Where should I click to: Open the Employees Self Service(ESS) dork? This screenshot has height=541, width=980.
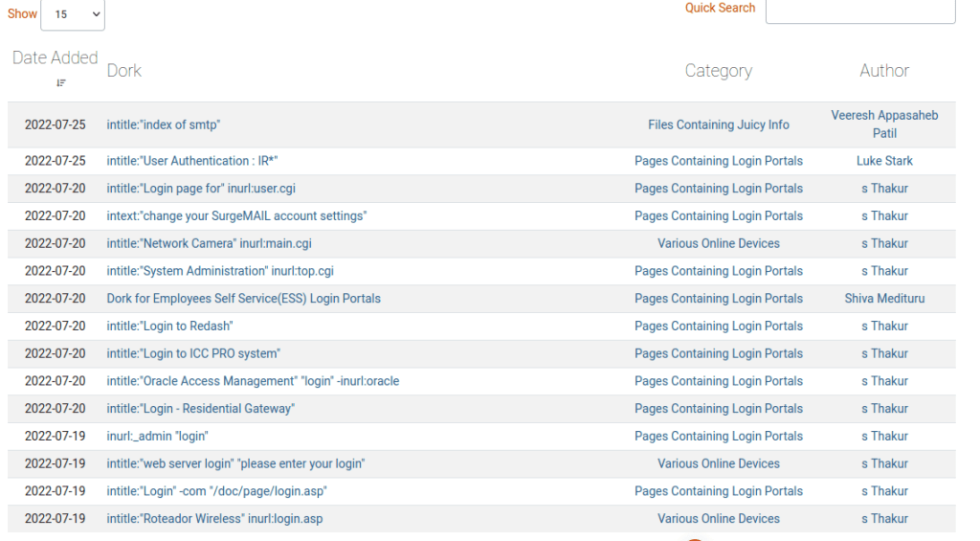(x=243, y=299)
